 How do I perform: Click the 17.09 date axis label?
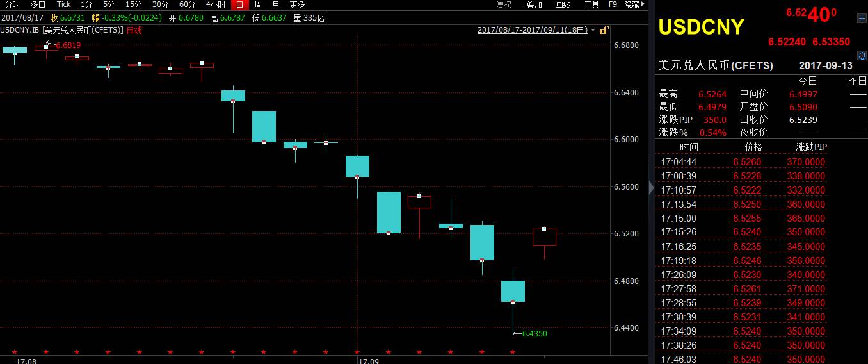[x=369, y=361]
